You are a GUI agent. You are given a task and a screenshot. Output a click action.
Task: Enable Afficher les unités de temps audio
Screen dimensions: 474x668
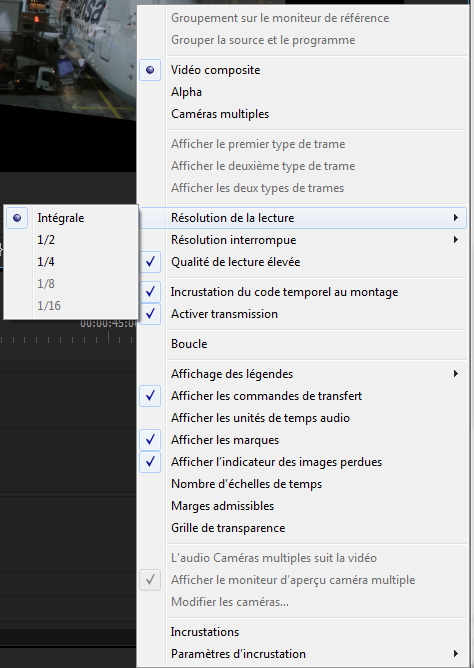303,418
